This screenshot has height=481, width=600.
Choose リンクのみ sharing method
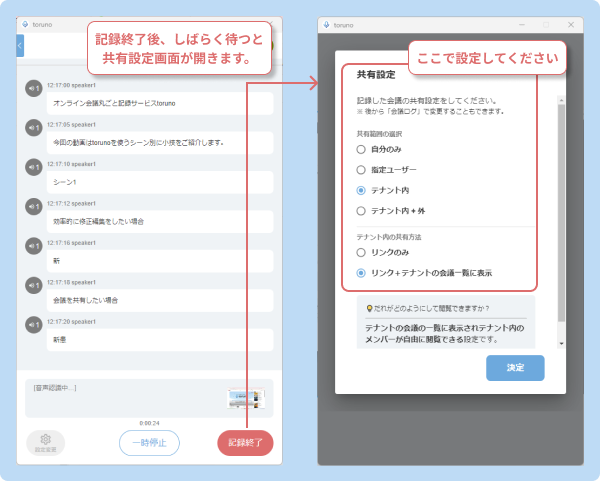(361, 253)
